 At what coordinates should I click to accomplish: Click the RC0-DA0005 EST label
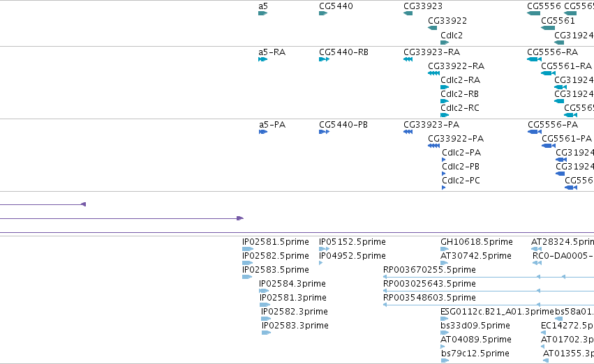click(x=563, y=256)
